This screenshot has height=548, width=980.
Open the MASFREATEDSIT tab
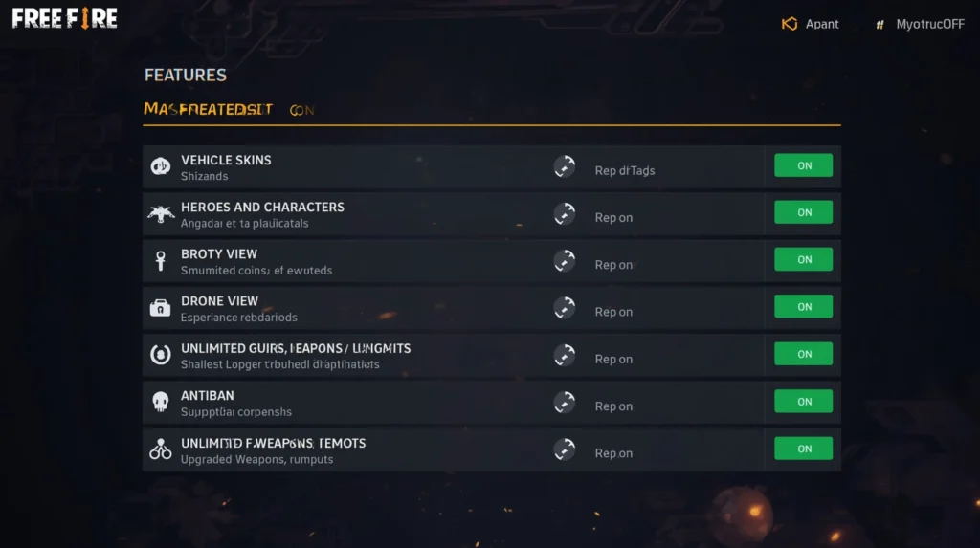(x=208, y=109)
